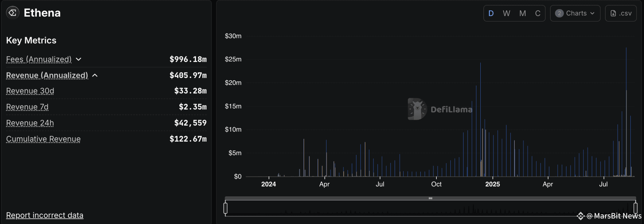Collapse the Revenue (Annualized) section chevron

95,75
